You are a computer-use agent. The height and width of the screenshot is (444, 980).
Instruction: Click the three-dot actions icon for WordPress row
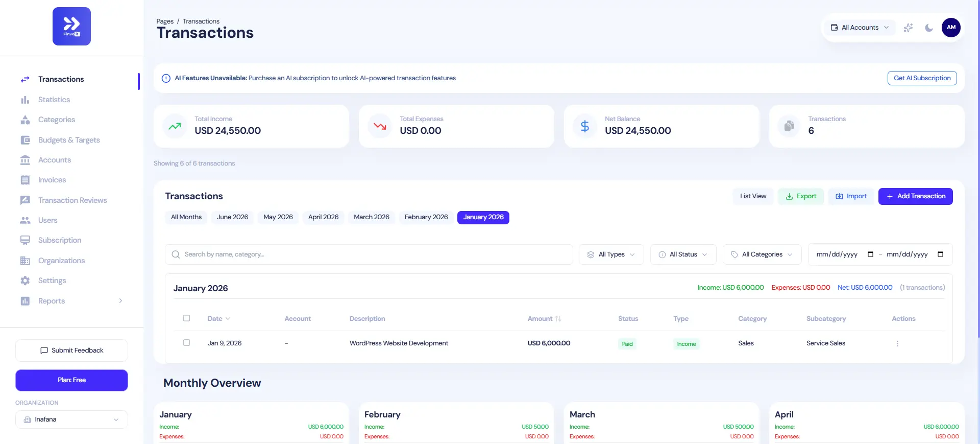(897, 344)
